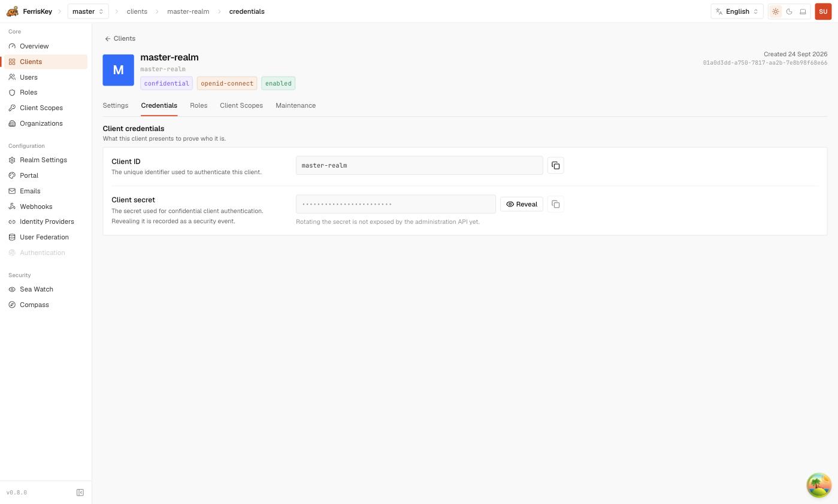Reveal the client secret
This screenshot has width=838, height=504.
point(522,204)
